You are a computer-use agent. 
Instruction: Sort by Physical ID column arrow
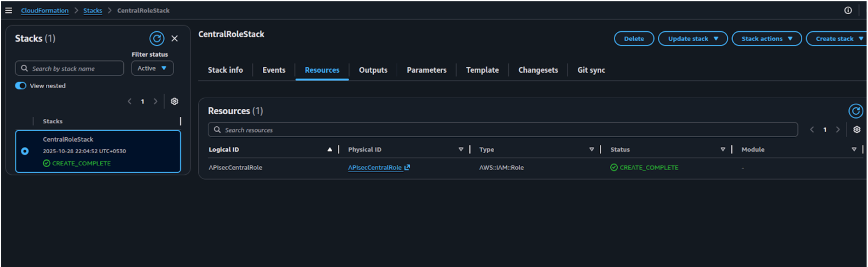461,149
